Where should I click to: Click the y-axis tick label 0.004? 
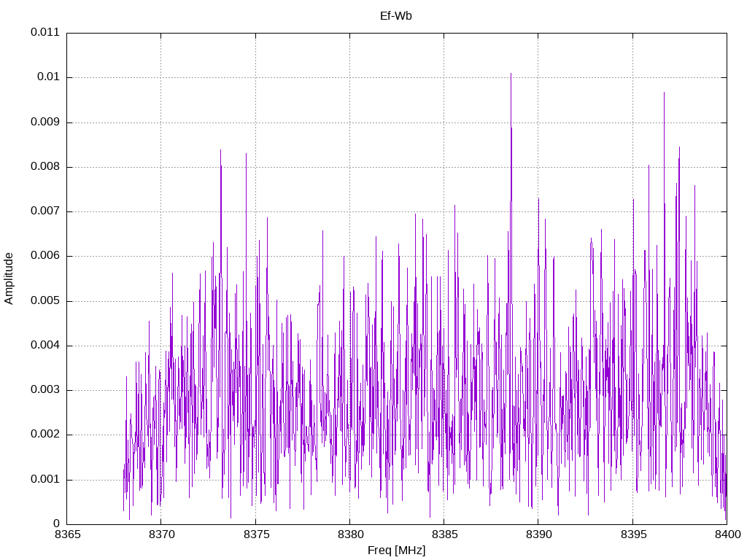[x=45, y=345]
